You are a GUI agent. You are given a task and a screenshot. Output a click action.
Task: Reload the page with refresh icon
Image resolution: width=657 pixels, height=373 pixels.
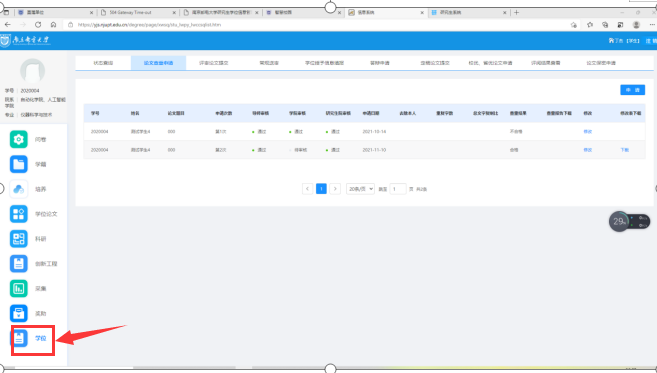[38, 25]
